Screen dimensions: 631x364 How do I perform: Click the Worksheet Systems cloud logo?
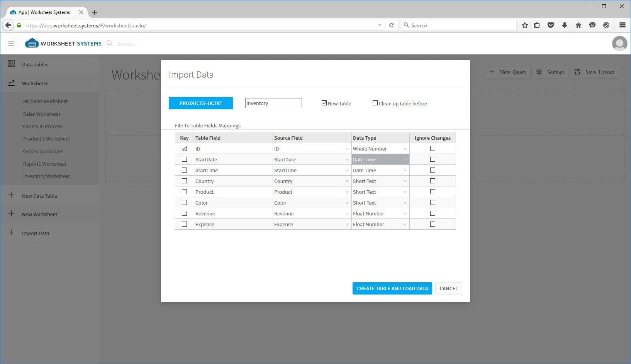point(32,43)
